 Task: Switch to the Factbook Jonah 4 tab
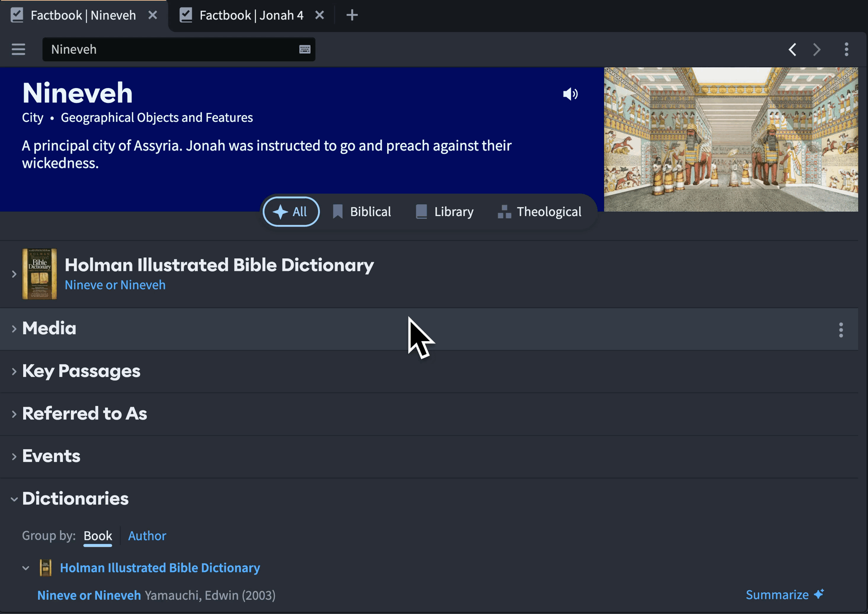251,15
